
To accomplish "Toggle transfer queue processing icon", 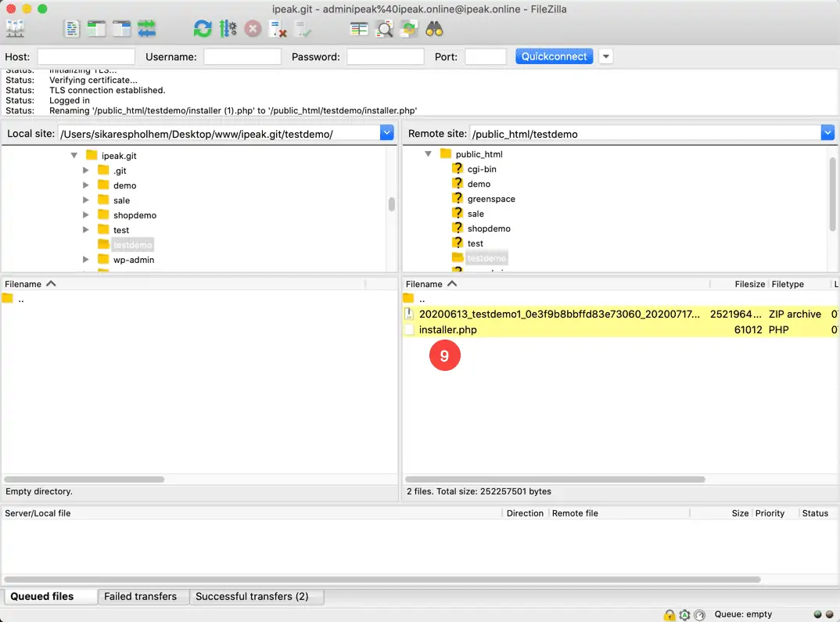I will point(228,29).
